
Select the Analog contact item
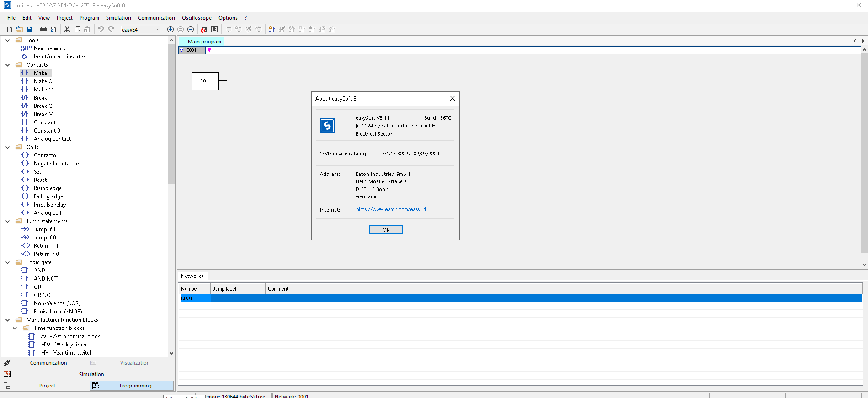pos(52,139)
